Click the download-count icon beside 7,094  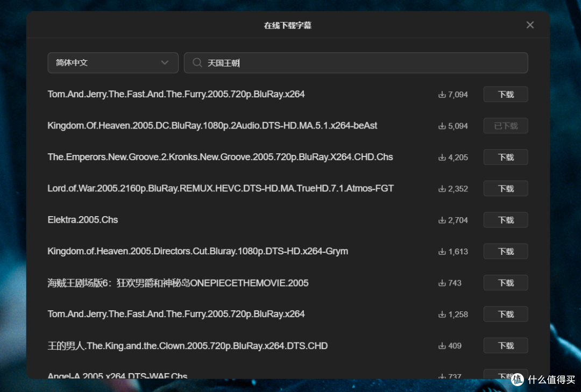tap(442, 95)
